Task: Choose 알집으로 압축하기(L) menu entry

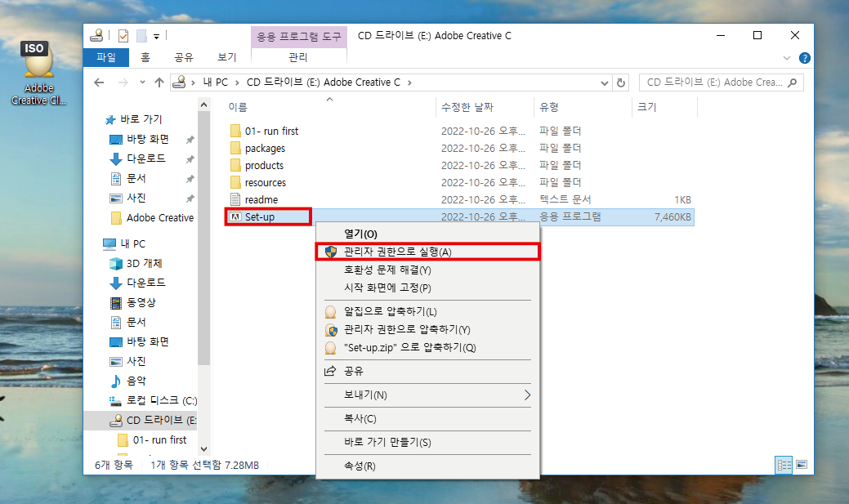Action: tap(427, 311)
